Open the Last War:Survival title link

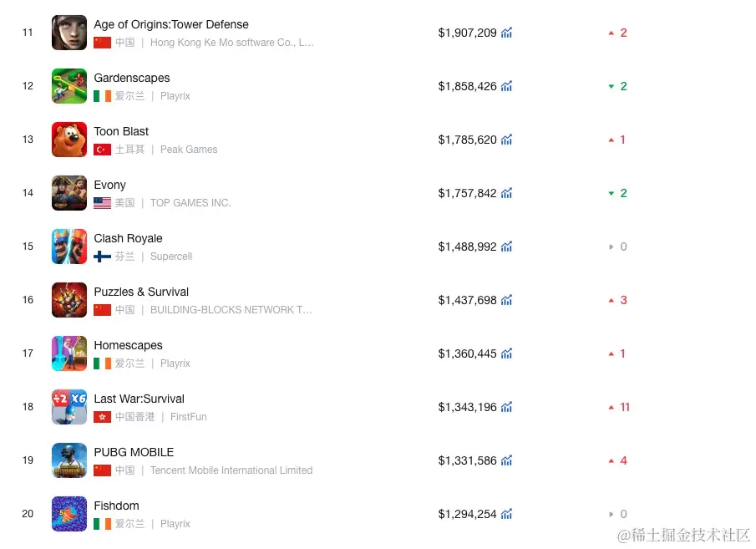(139, 399)
